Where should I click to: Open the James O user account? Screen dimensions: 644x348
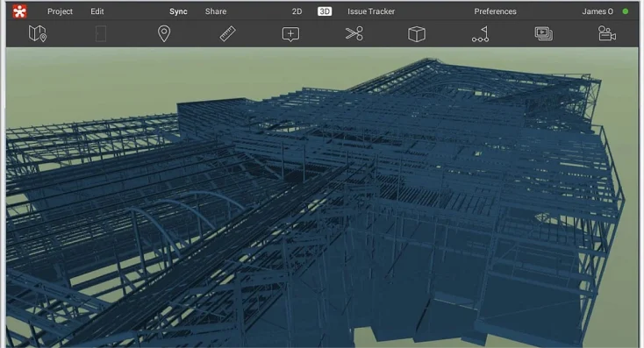click(597, 11)
